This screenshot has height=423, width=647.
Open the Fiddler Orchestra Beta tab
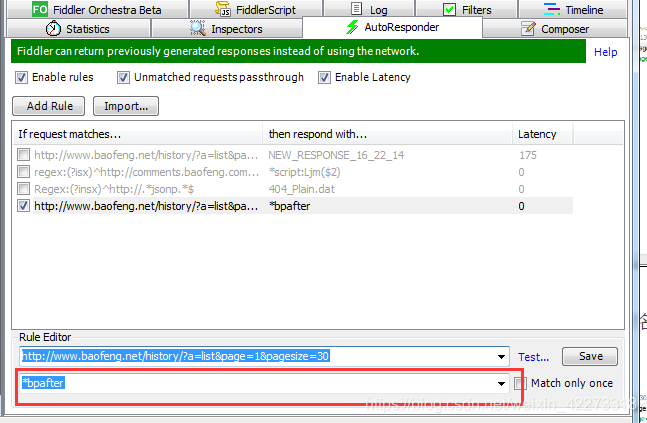tap(98, 9)
